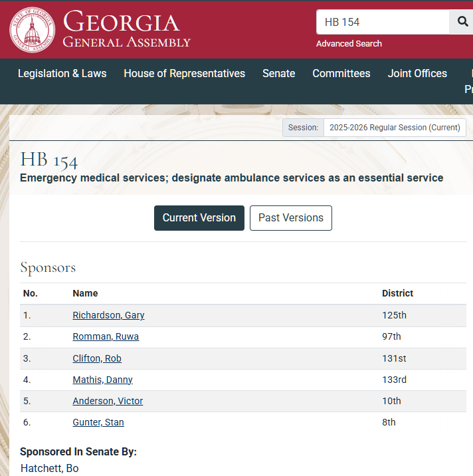Click the Georgia state seal logo
This screenshot has height=476, width=473.
(32, 30)
